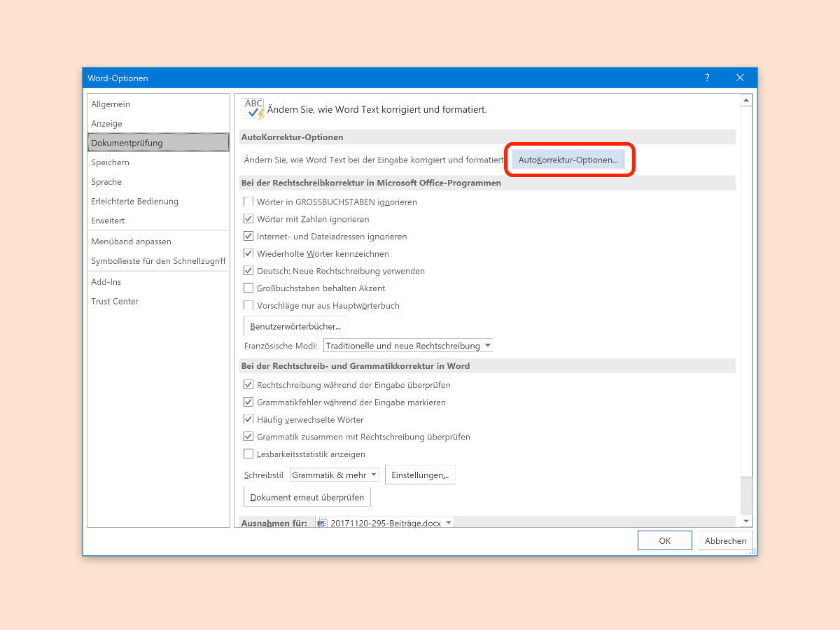The image size is (840, 630).
Task: Open Erleichterte Bedienung settings
Action: (158, 202)
